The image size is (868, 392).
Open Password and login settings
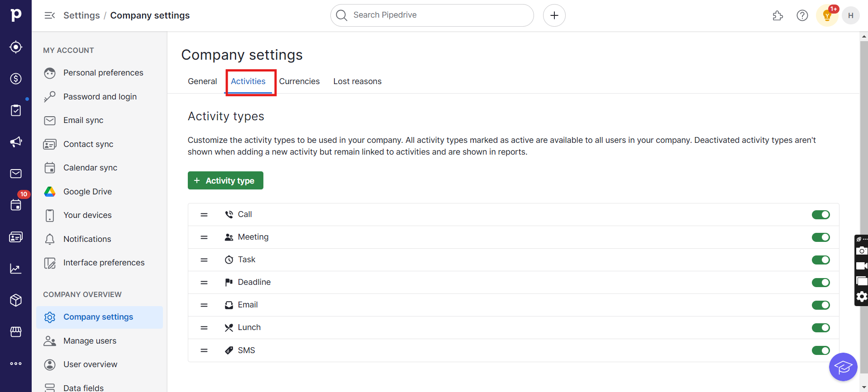pos(100,97)
